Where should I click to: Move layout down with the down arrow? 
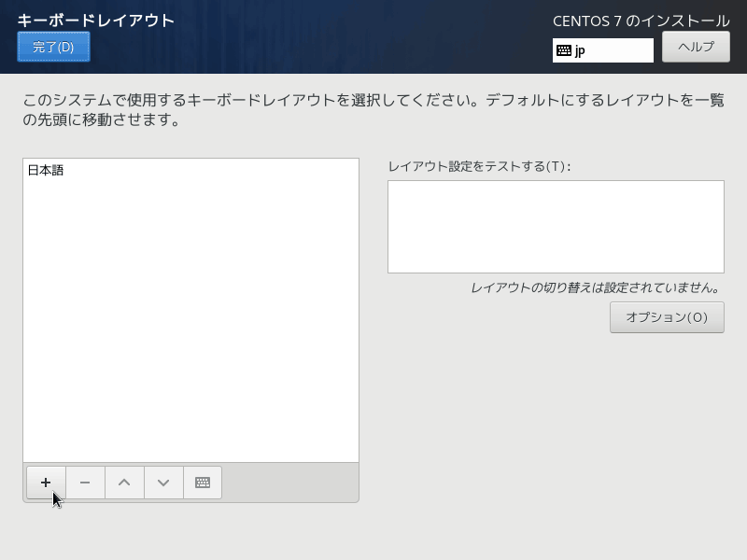point(163,483)
